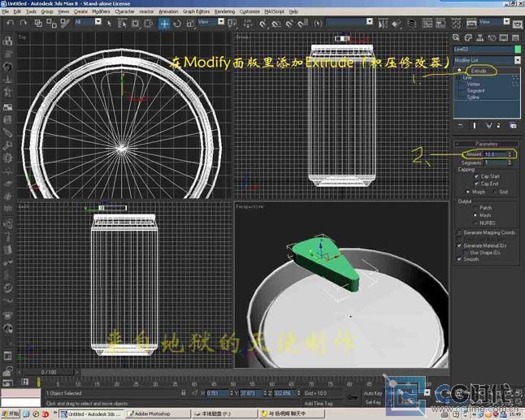Toggle the Cap Start checkbox
Viewport: 525px width, 420px height.
[476, 176]
